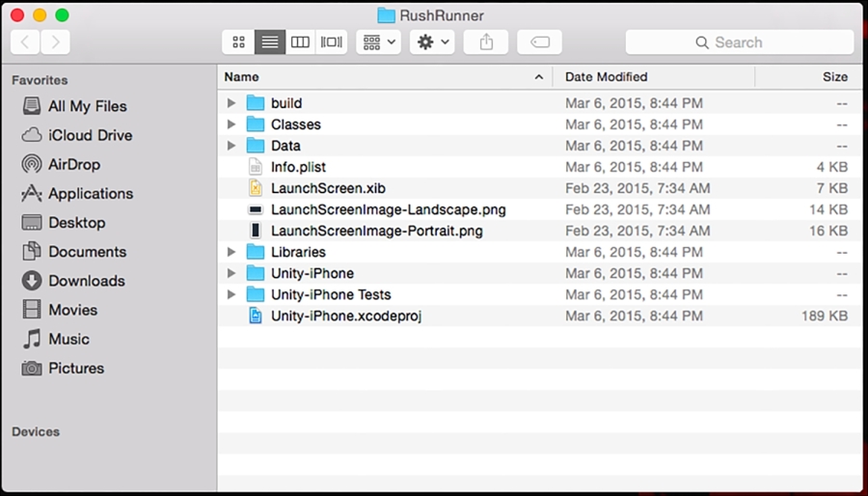
Task: Open Pictures in sidebar
Action: pyautogui.click(x=63, y=368)
